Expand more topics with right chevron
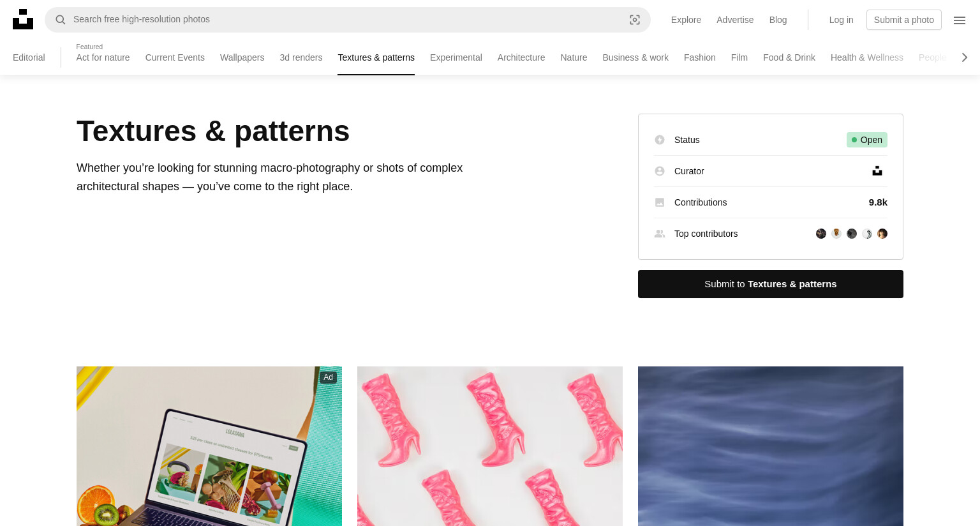Viewport: 980px width, 526px height. pyautogui.click(x=965, y=57)
